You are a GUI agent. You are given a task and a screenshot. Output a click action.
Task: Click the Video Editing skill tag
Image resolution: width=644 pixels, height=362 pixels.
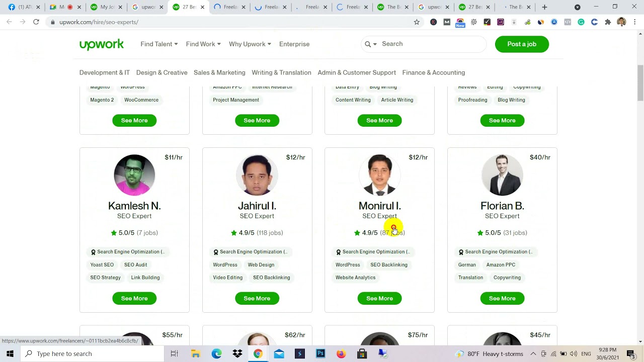[x=227, y=278]
